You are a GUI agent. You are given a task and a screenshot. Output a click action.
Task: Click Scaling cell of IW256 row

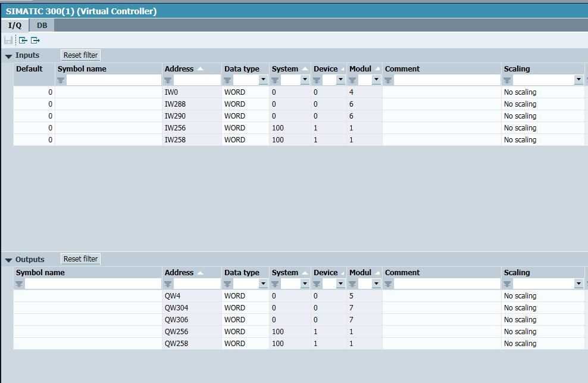tap(543, 128)
